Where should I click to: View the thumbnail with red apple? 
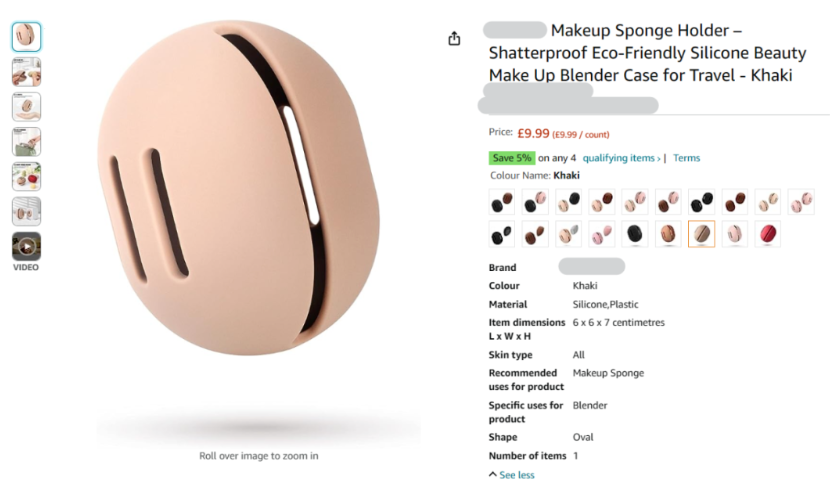tap(26, 176)
